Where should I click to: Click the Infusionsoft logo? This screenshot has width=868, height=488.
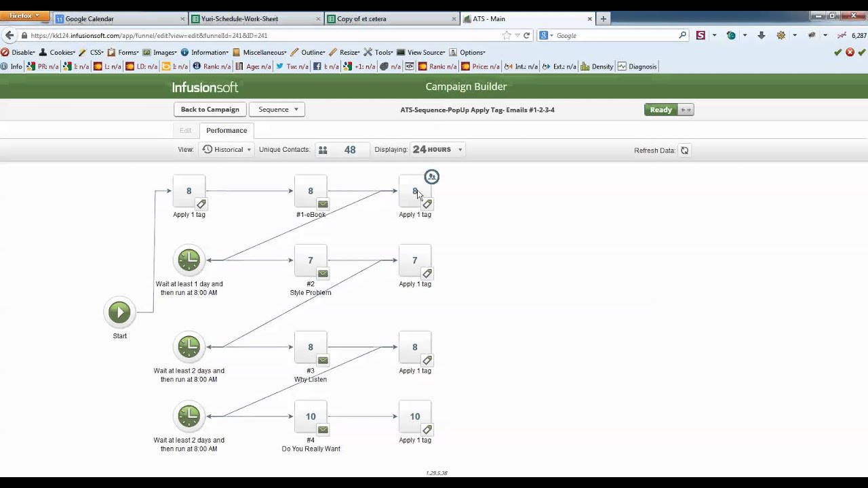pyautogui.click(x=205, y=87)
